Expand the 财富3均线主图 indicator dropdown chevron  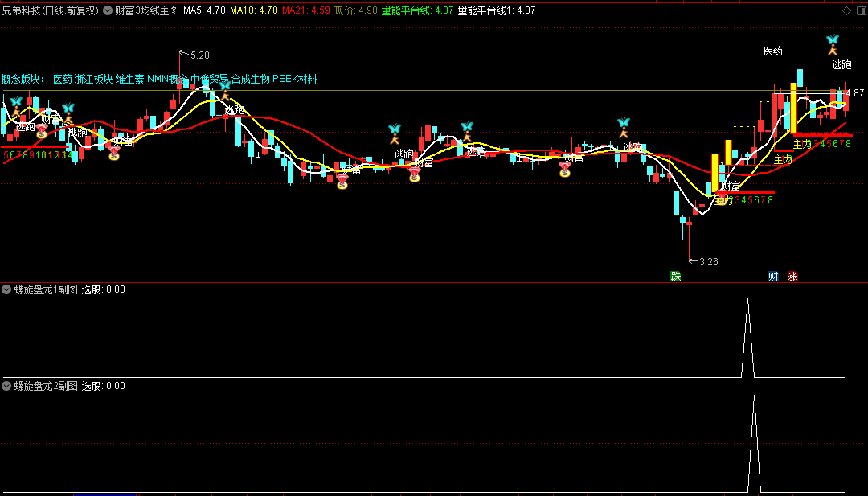108,10
